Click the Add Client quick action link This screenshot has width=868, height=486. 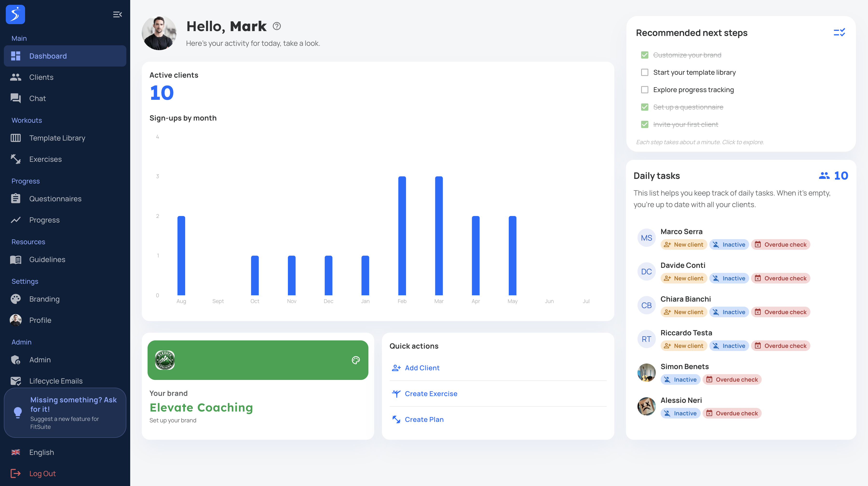(x=422, y=368)
